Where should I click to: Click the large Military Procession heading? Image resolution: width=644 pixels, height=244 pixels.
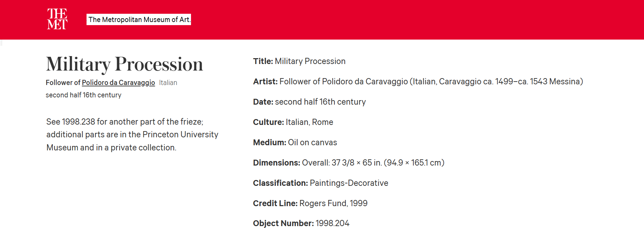[124, 64]
